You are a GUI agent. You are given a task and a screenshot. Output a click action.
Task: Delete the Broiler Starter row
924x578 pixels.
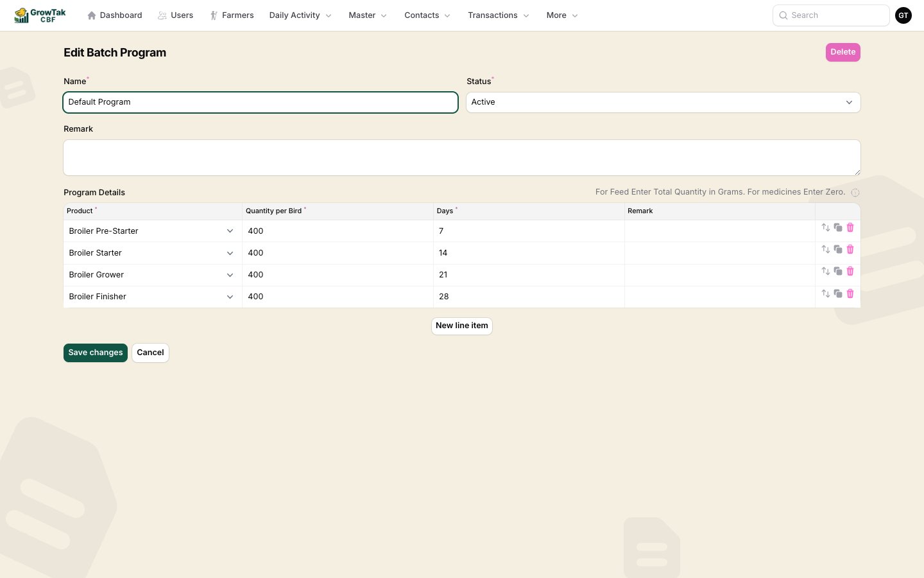click(850, 249)
